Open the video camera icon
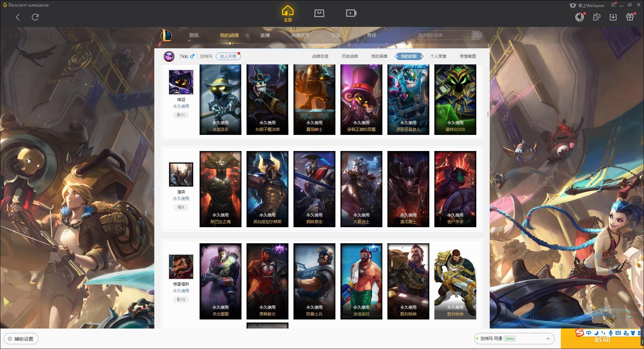The image size is (644, 349). tap(351, 13)
